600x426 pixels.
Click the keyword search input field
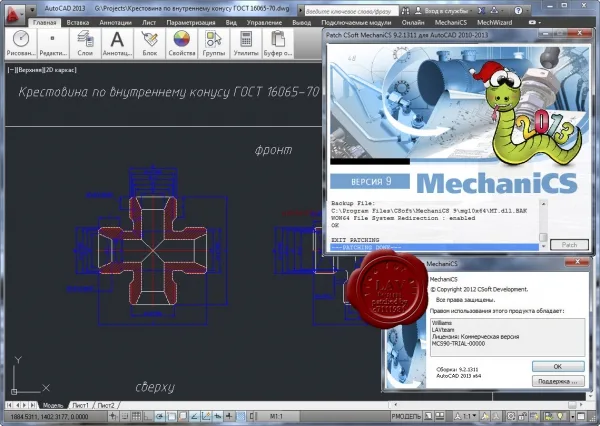coord(351,11)
